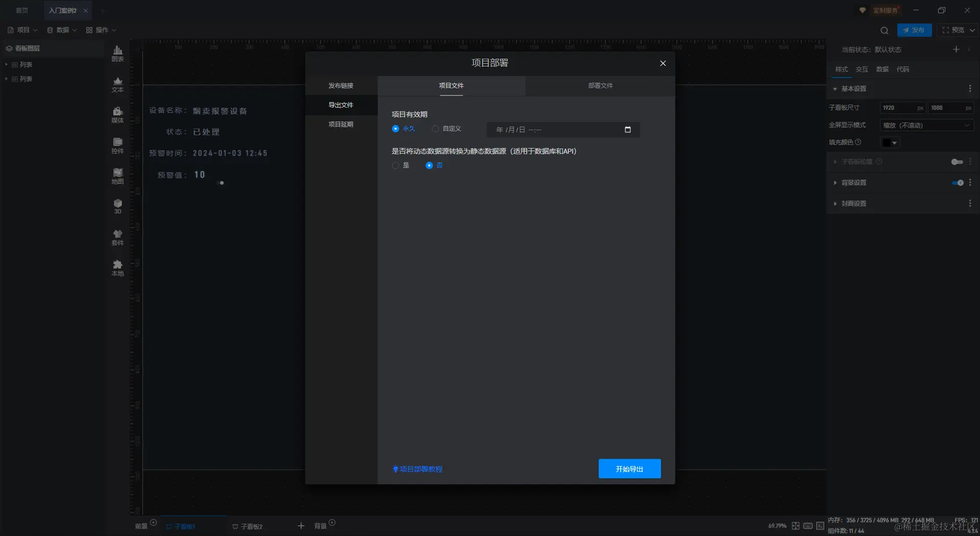
Task: Add a new sub-board with plus icon
Action: click(x=301, y=526)
